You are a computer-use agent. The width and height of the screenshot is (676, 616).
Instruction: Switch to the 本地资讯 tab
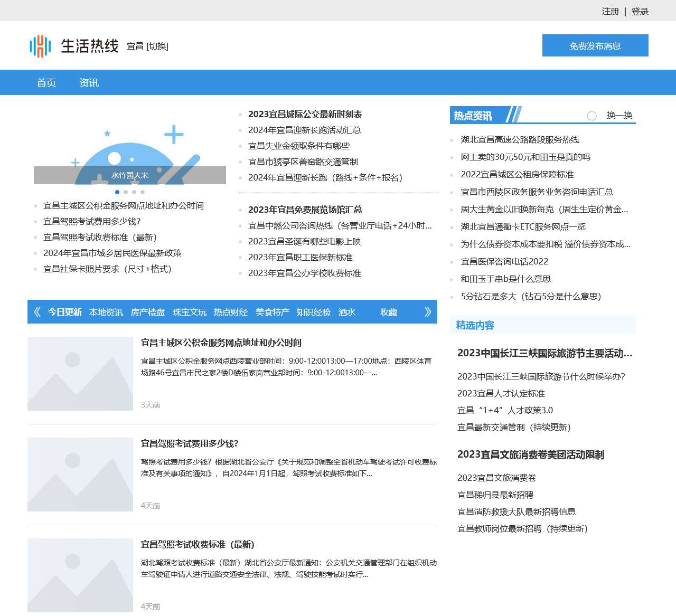pos(106,312)
